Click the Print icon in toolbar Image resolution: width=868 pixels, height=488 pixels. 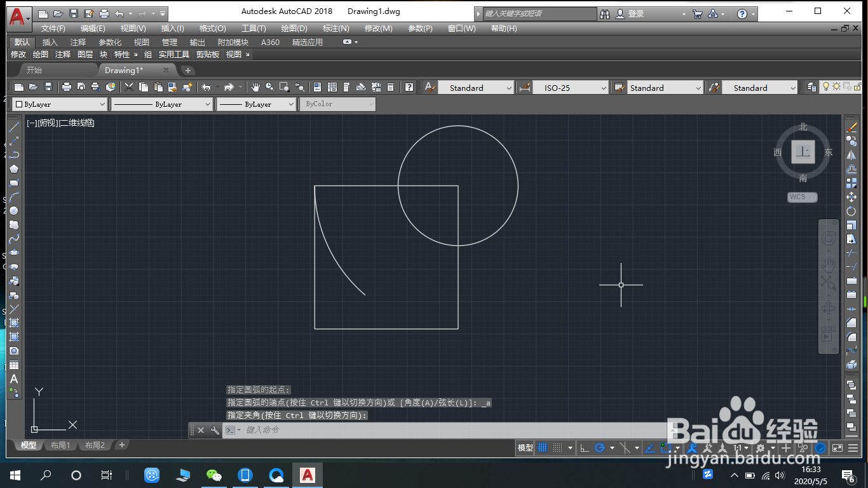66,87
